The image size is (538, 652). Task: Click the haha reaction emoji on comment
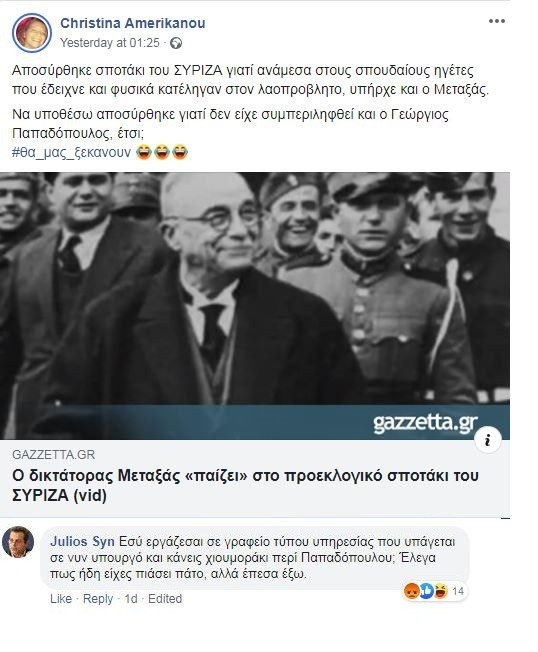pyautogui.click(x=441, y=591)
